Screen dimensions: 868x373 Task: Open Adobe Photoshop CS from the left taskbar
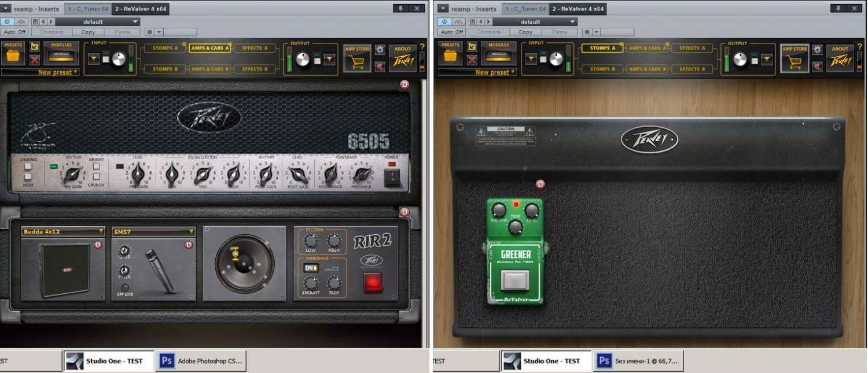point(201,361)
